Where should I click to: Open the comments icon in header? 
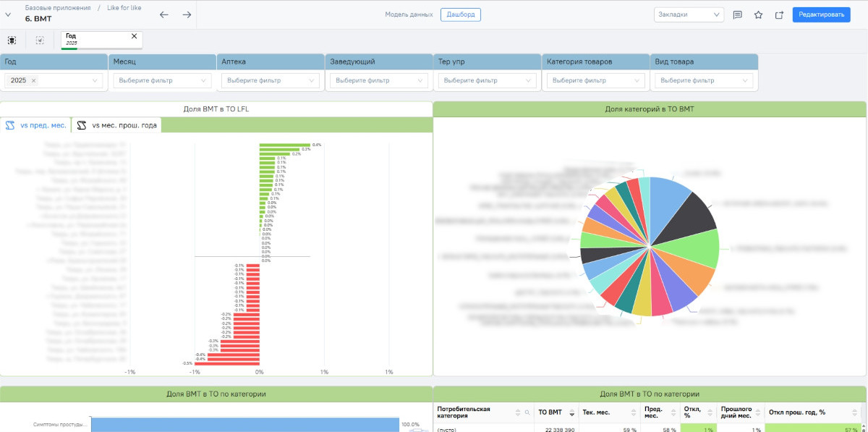coord(738,14)
